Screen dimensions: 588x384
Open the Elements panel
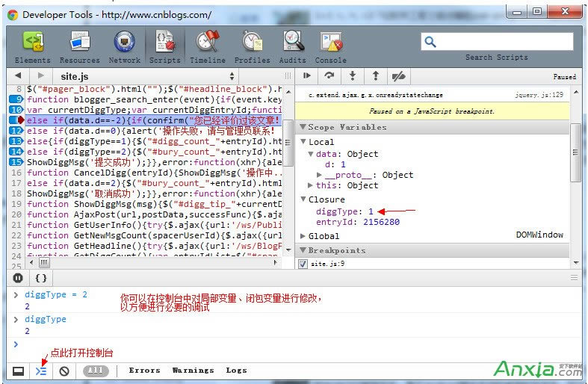pos(33,47)
